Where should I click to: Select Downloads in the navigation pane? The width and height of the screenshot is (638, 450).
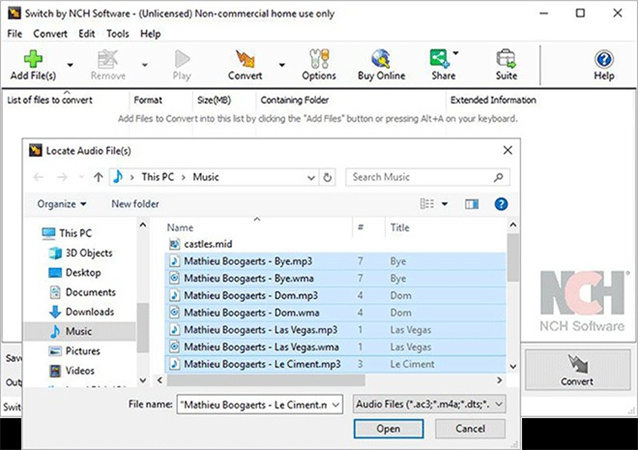pyautogui.click(x=89, y=311)
